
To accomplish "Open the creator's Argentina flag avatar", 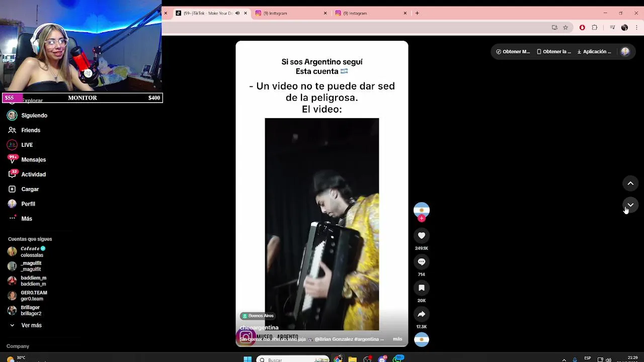I will coord(422,210).
